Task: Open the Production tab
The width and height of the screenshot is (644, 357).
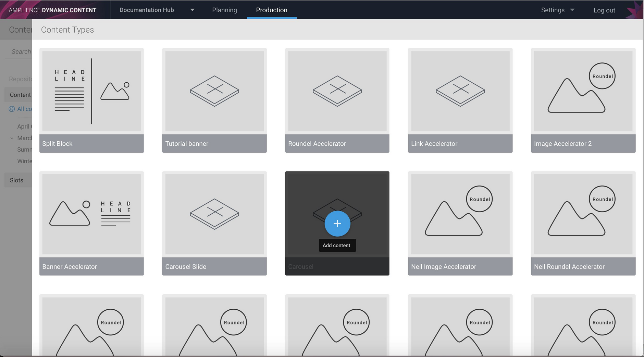Action: [272, 10]
